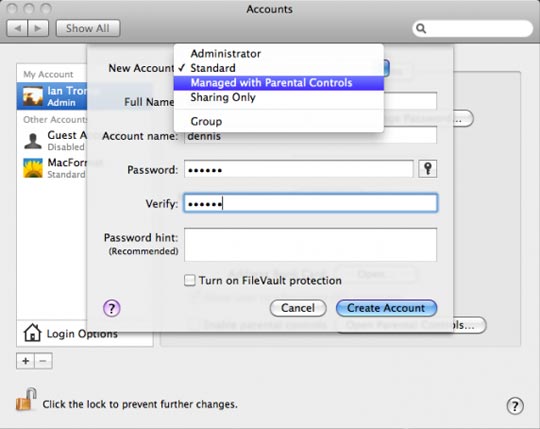
Task: Select the MacFormat Standard account row
Action: (x=52, y=168)
